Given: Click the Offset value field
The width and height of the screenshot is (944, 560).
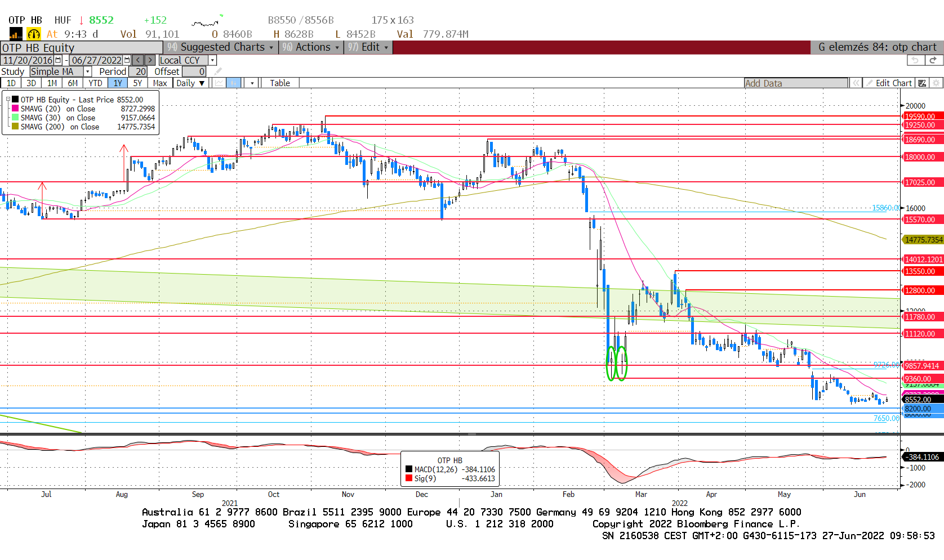Looking at the screenshot, I should (x=194, y=71).
